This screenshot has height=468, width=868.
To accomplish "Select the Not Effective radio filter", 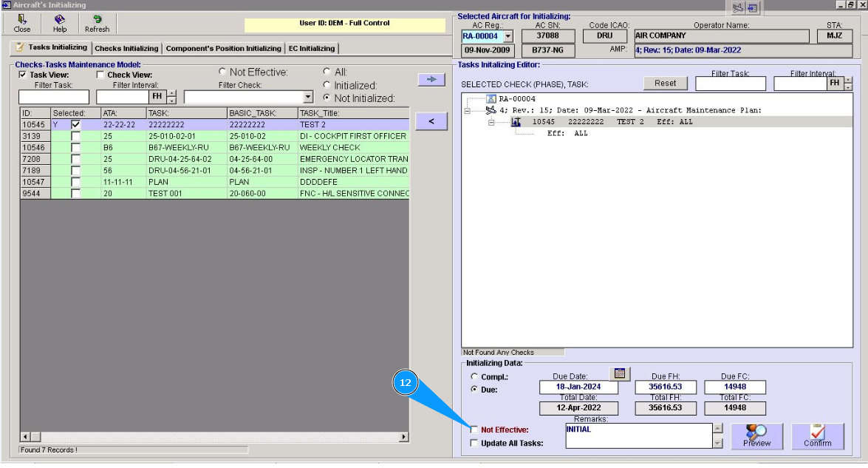I will tap(222, 72).
